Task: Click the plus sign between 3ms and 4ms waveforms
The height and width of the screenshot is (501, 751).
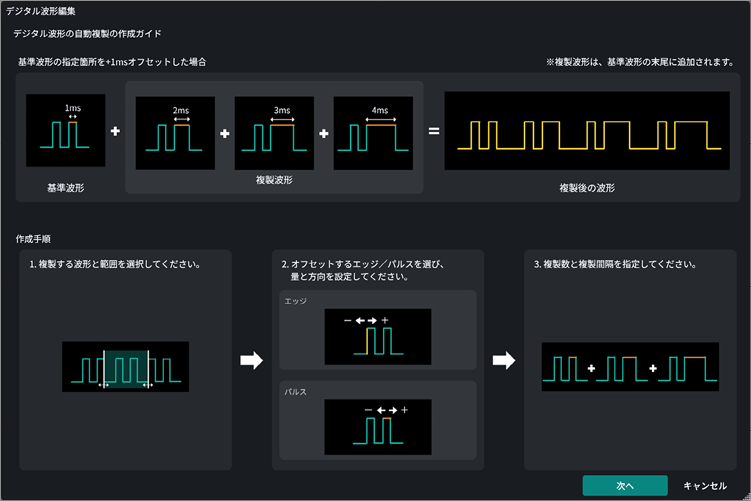Action: pyautogui.click(x=324, y=134)
